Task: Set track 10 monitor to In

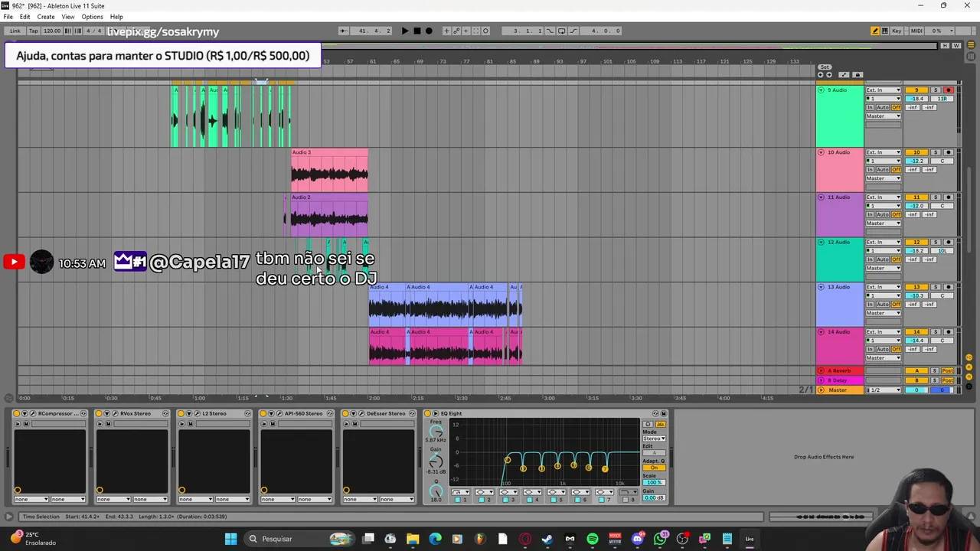Action: click(870, 169)
